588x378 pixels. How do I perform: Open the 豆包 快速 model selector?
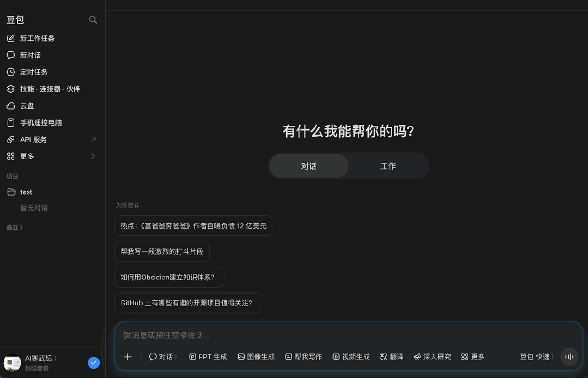click(x=537, y=357)
